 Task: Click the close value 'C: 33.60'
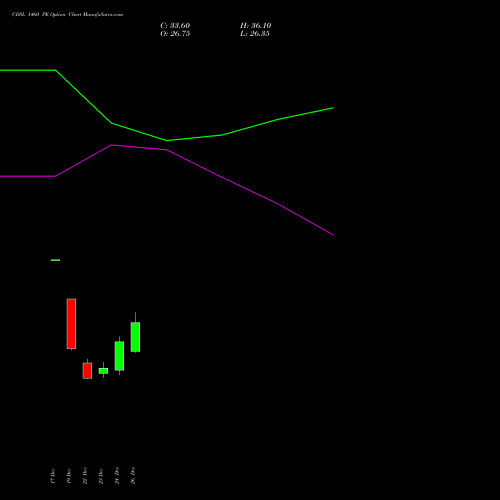(175, 26)
